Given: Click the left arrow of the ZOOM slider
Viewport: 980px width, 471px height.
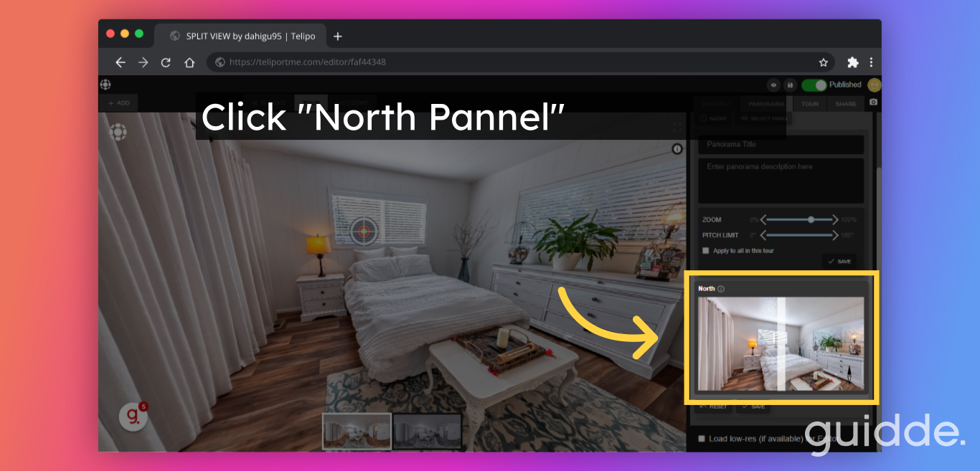Looking at the screenshot, I should click(763, 219).
